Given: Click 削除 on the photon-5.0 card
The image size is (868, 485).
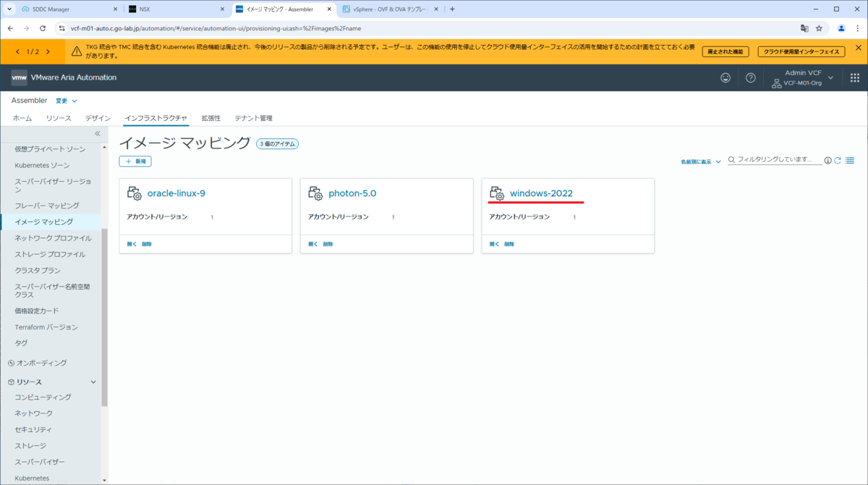Looking at the screenshot, I should click(328, 244).
